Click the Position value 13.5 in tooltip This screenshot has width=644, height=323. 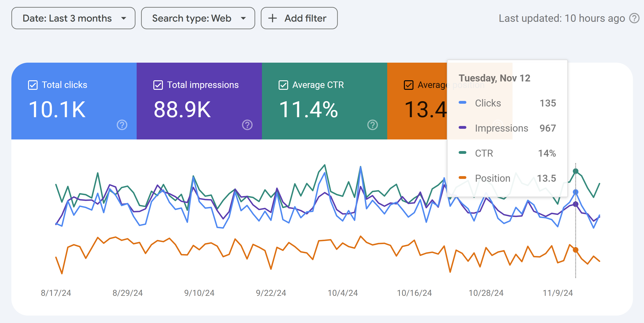(547, 178)
